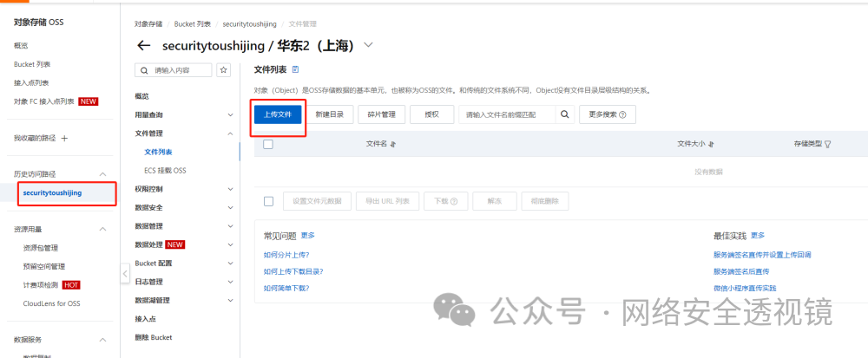Click the star favorite icon
The image size is (868, 358).
coord(224,70)
